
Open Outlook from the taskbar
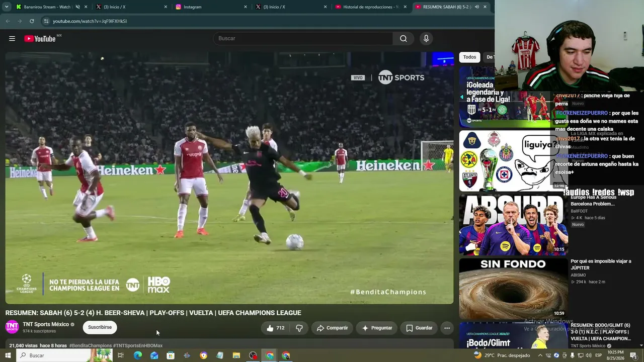154,355
